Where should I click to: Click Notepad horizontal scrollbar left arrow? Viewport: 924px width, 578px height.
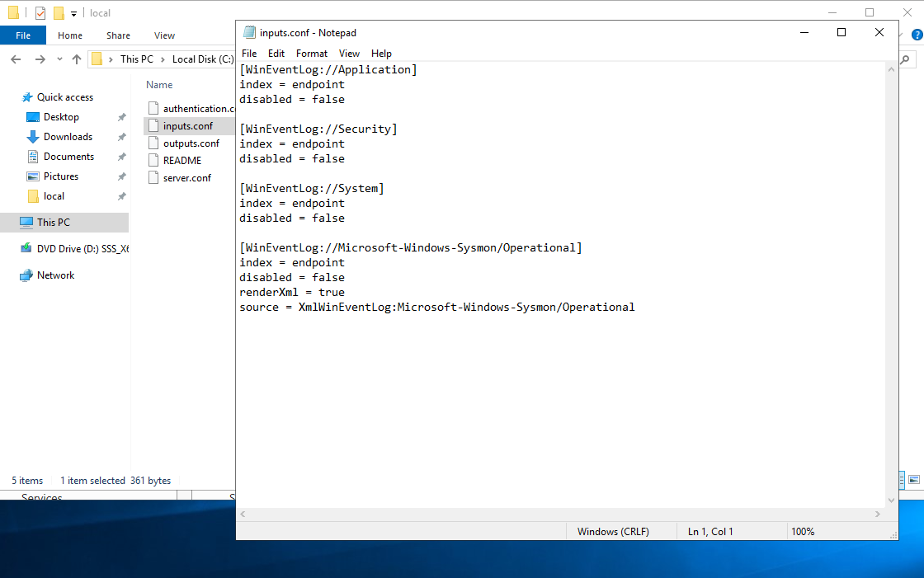pyautogui.click(x=243, y=514)
